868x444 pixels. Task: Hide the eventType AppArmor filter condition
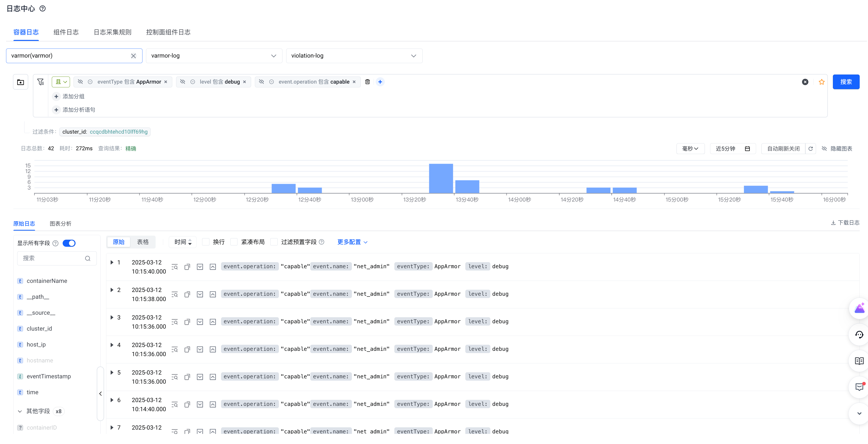pyautogui.click(x=80, y=82)
